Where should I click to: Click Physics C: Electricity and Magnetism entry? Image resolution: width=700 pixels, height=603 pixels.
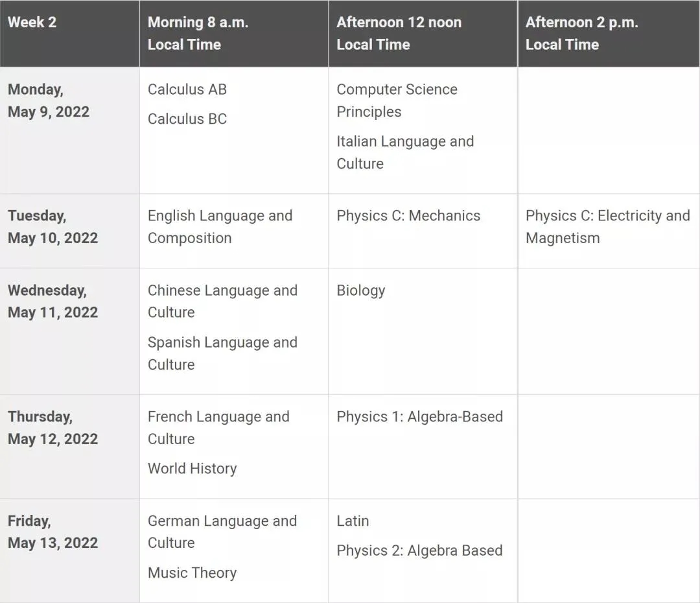(x=607, y=227)
